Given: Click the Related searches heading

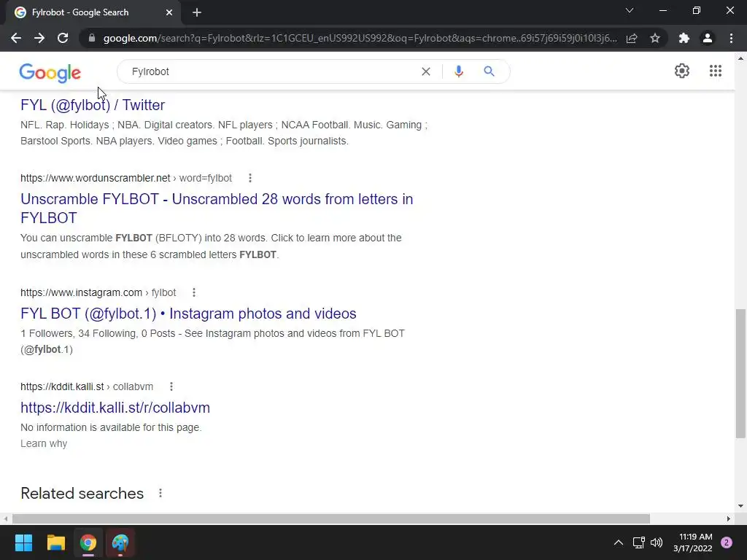Looking at the screenshot, I should pos(82,494).
